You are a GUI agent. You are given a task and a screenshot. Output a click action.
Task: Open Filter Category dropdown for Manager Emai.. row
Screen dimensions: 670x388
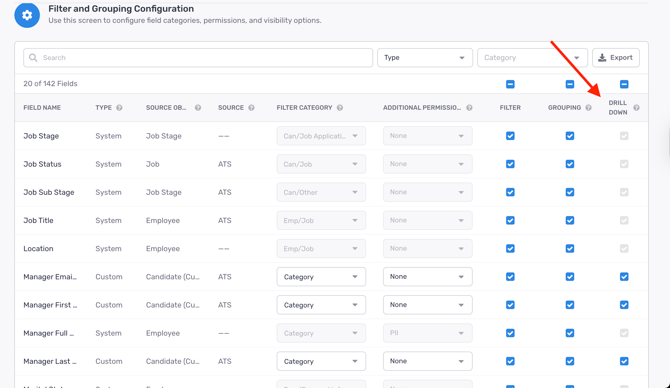click(321, 277)
